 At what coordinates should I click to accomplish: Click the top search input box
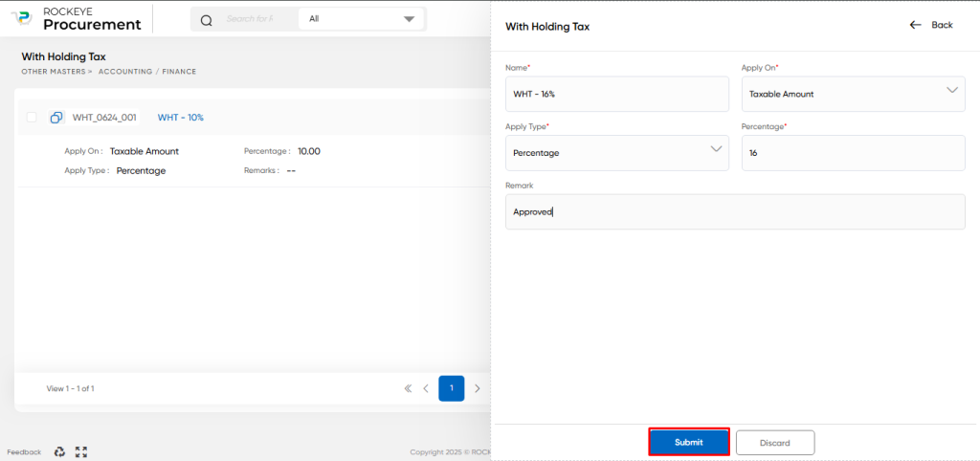coord(250,19)
